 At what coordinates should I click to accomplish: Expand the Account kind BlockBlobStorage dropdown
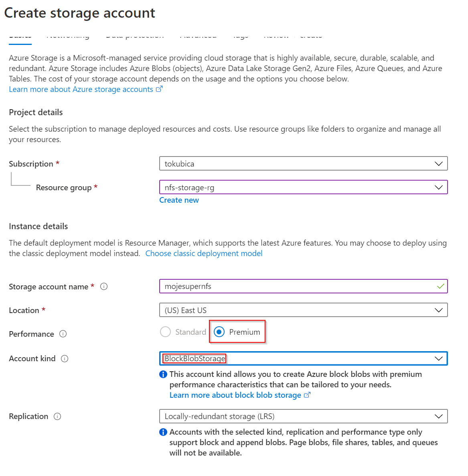(x=303, y=359)
